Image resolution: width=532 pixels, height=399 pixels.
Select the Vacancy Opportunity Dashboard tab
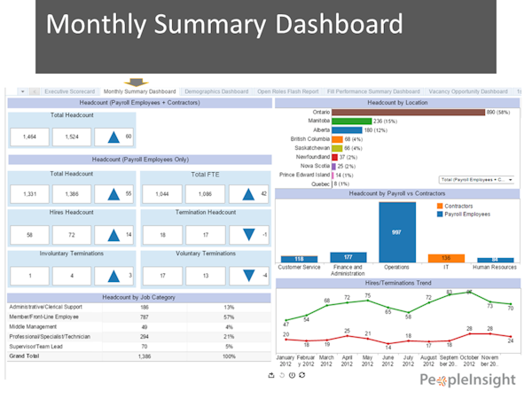tap(468, 91)
